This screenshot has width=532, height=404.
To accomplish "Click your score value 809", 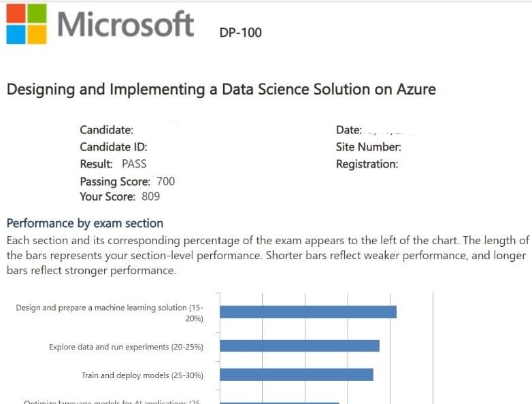I will pos(151,197).
